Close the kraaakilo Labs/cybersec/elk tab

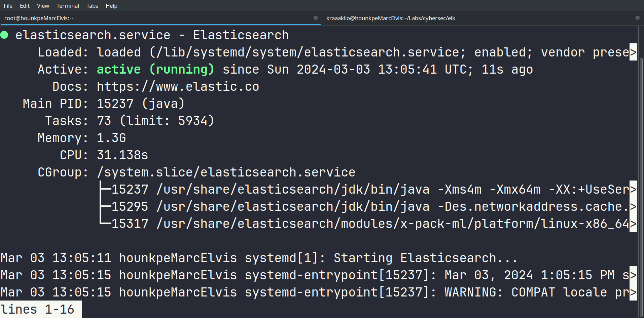click(x=637, y=18)
